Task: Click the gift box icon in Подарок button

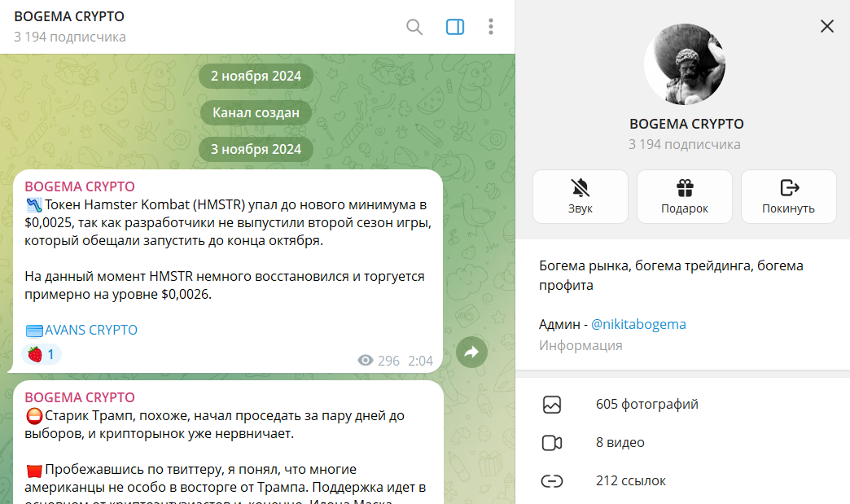Action: click(685, 188)
